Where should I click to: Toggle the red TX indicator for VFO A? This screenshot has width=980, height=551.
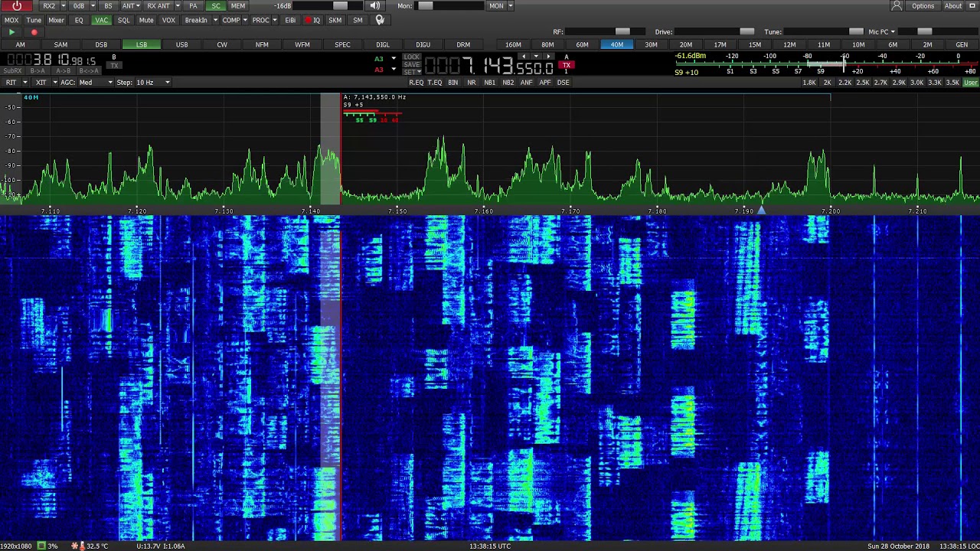click(x=567, y=65)
